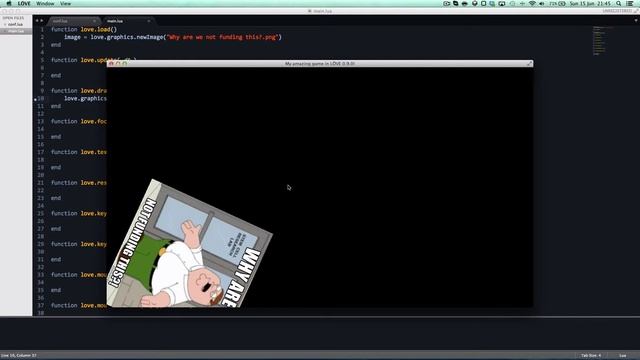Click the minimap code preview
The height and width of the screenshot is (360, 640).
(x=602, y=40)
